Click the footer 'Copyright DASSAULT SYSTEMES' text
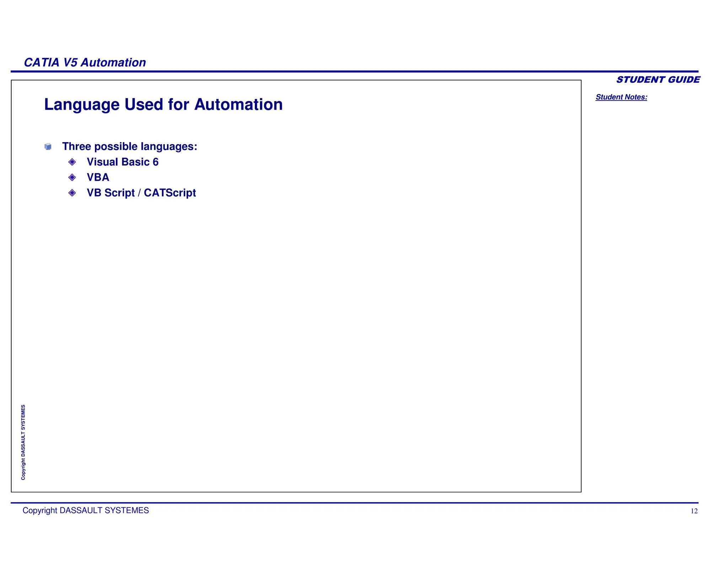 [86, 510]
